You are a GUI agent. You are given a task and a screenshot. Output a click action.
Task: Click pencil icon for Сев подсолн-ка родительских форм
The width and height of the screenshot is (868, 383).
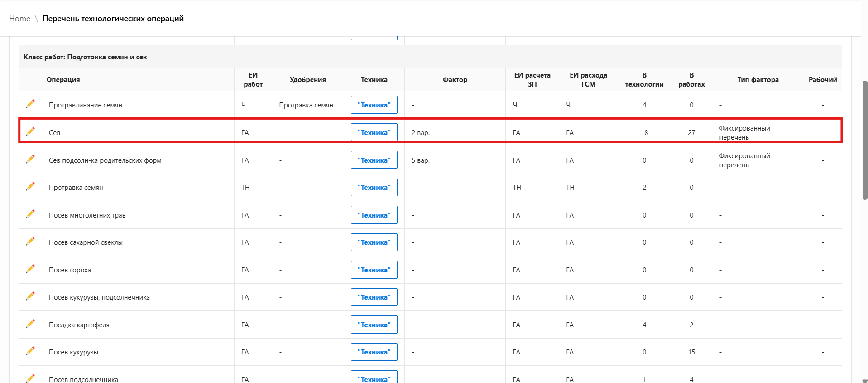pos(30,159)
